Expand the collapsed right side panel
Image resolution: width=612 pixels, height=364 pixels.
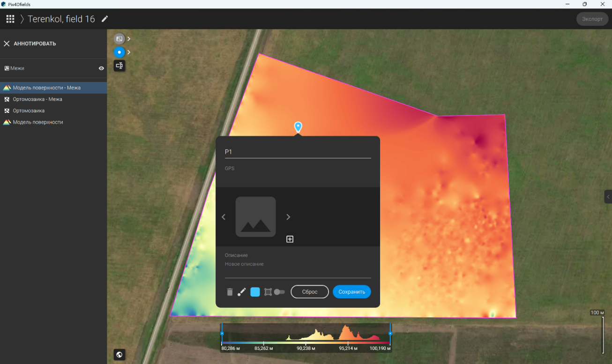pyautogui.click(x=608, y=196)
